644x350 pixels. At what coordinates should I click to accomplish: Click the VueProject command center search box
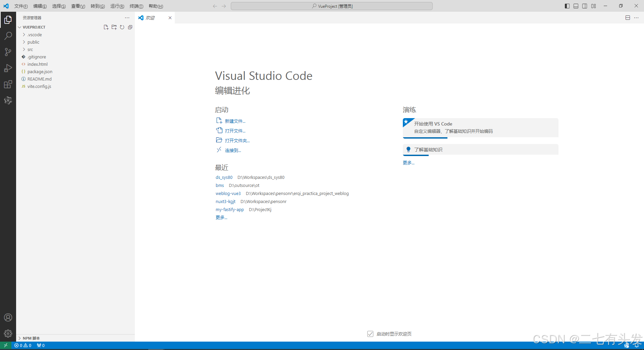[x=332, y=6]
